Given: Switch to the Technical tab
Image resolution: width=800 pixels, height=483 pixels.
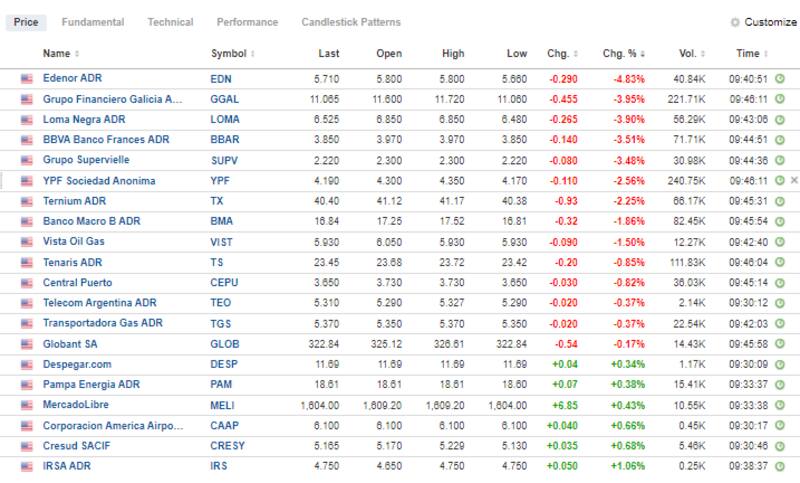Looking at the screenshot, I should tap(170, 22).
